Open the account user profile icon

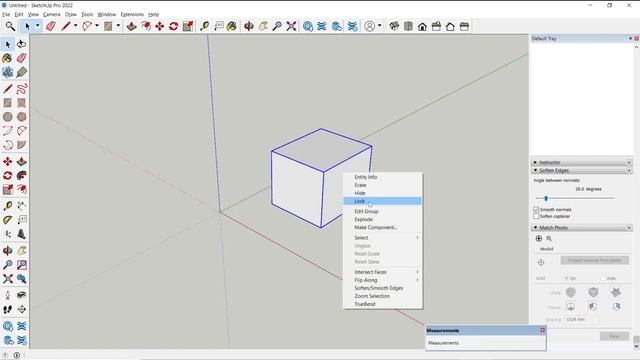369,27
